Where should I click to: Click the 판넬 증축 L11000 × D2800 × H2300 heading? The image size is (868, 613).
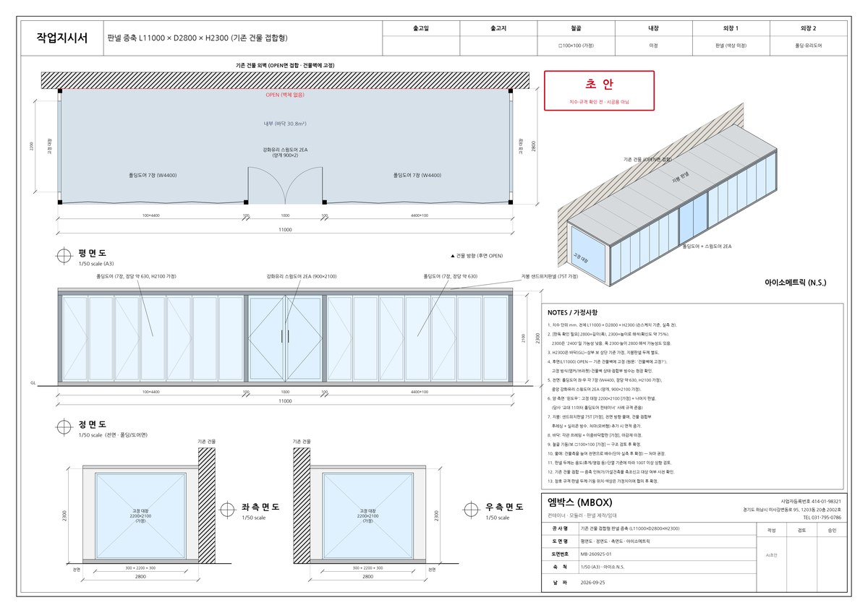(197, 38)
